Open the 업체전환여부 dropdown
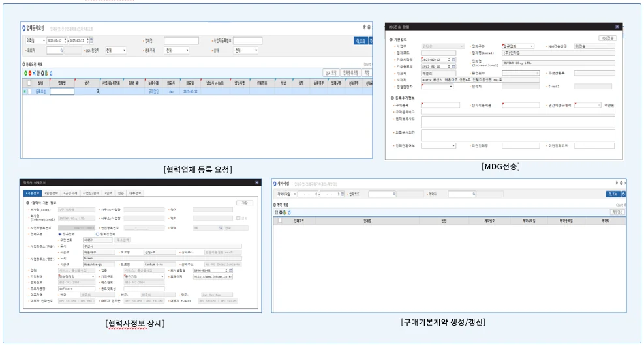 [438, 145]
